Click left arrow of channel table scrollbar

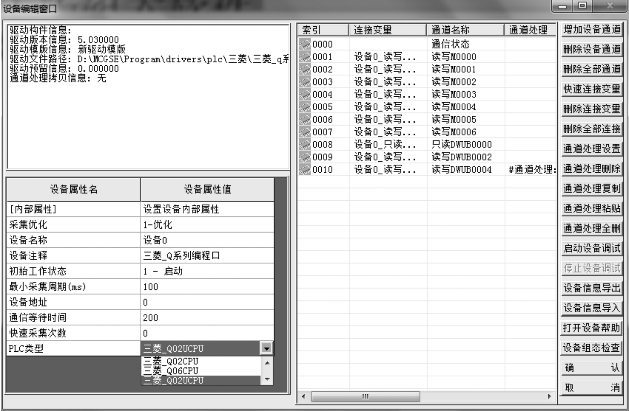point(304,397)
